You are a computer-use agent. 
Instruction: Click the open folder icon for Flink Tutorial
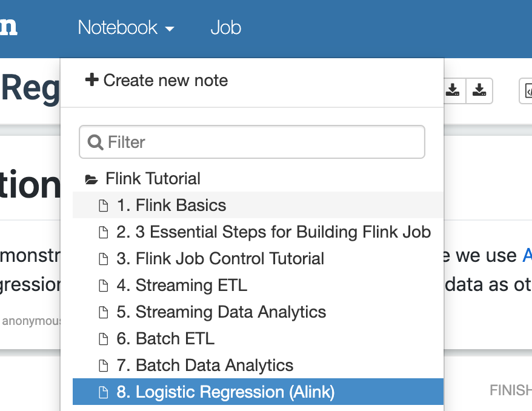tap(91, 179)
